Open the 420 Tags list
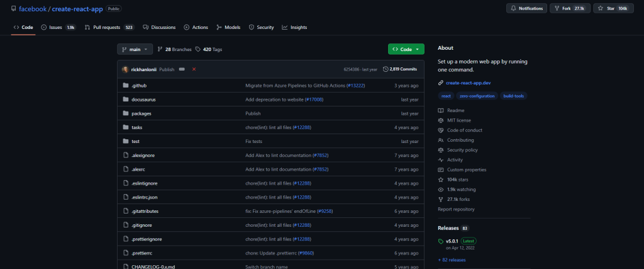This screenshot has height=269, width=644. (209, 49)
